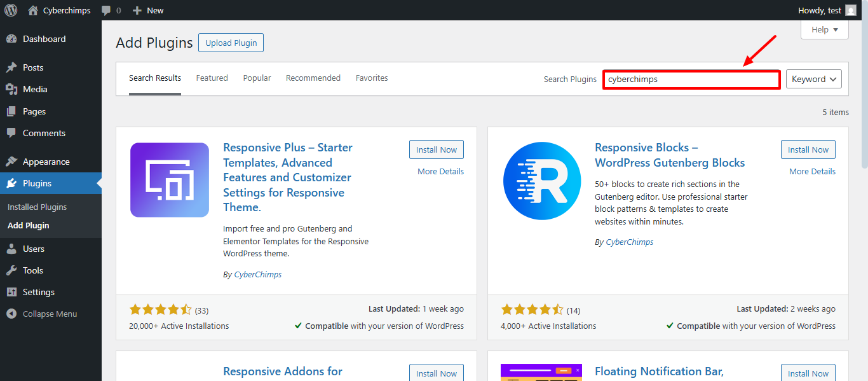The width and height of the screenshot is (868, 381).
Task: View More Details for Responsive Plus
Action: 440,171
